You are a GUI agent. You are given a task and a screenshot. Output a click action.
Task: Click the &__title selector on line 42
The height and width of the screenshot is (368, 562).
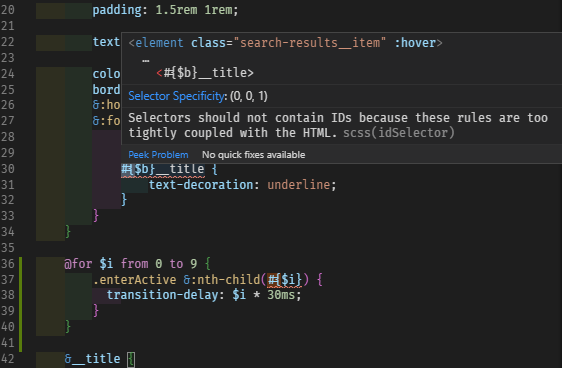[92, 359]
